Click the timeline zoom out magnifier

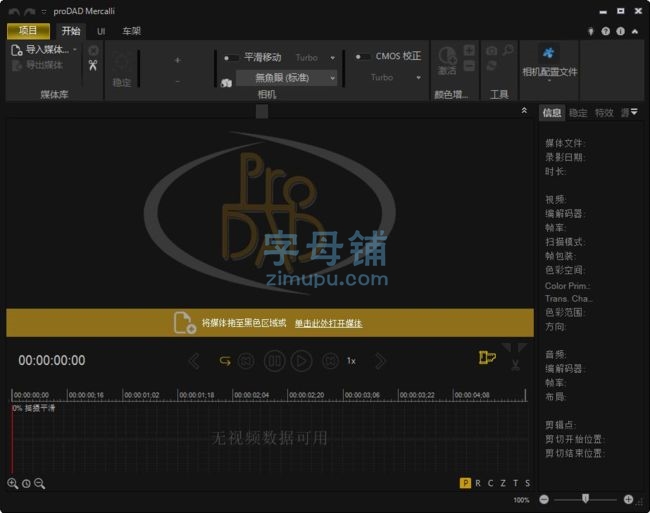coord(39,483)
